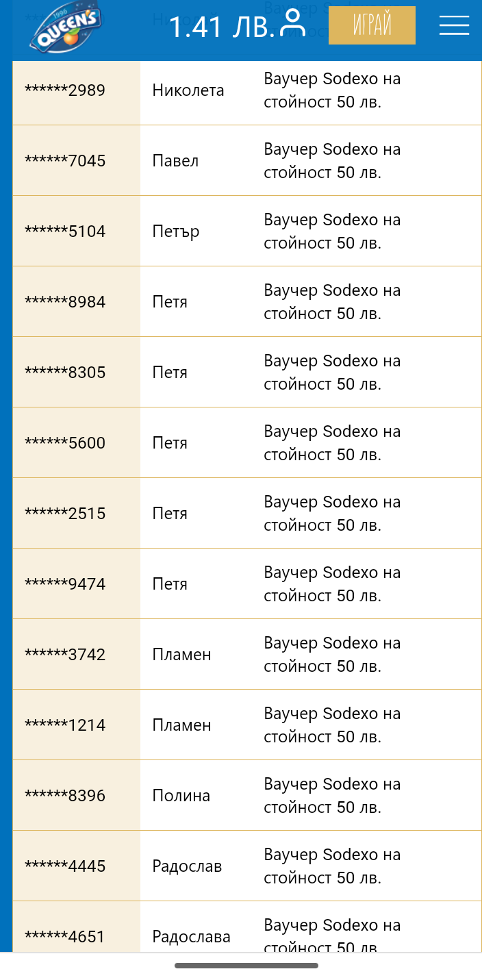Select the name Радослав
This screenshot has width=482, height=980.
[187, 866]
